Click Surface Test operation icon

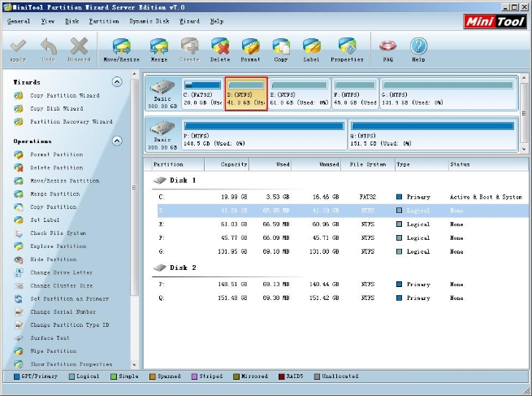tap(19, 338)
